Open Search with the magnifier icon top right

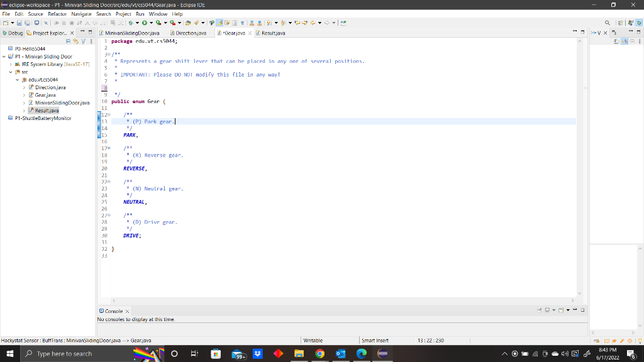click(x=608, y=22)
